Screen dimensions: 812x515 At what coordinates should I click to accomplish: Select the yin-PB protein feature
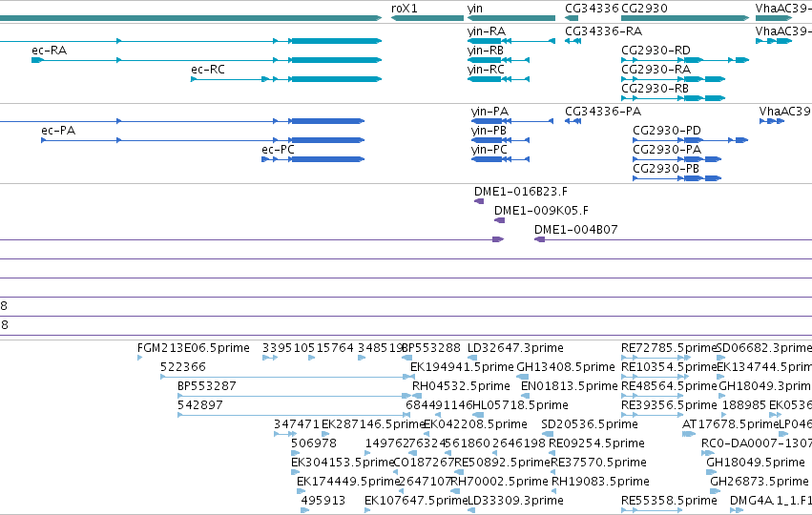click(x=500, y=140)
